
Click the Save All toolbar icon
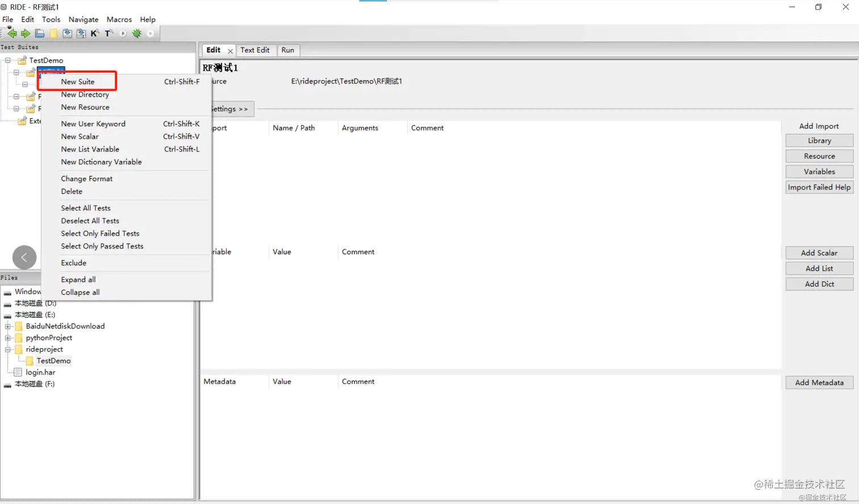(81, 34)
